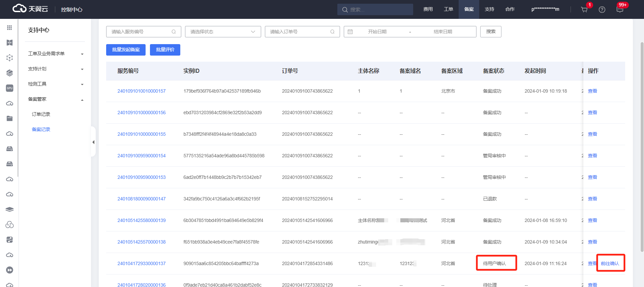Select the GPU icon in left rail
Viewport: 644px width, 287px height.
(x=9, y=88)
